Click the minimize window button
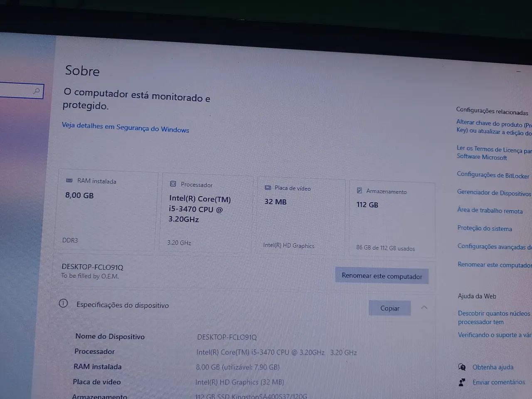532x399 pixels. 518,71
